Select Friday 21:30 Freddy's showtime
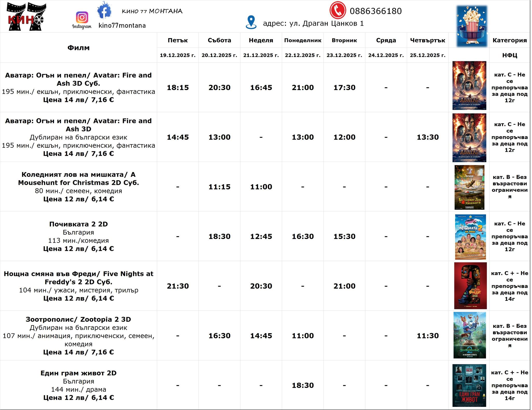The width and height of the screenshot is (532, 410). 178,286
